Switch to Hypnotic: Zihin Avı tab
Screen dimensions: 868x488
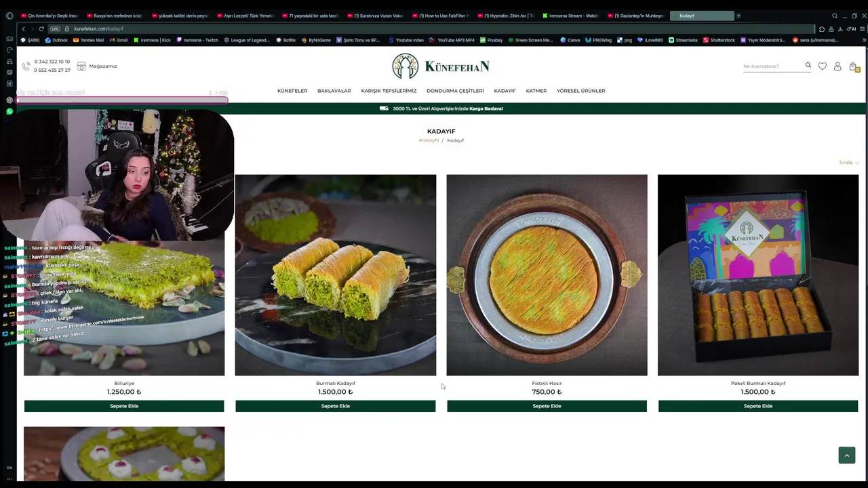click(505, 16)
